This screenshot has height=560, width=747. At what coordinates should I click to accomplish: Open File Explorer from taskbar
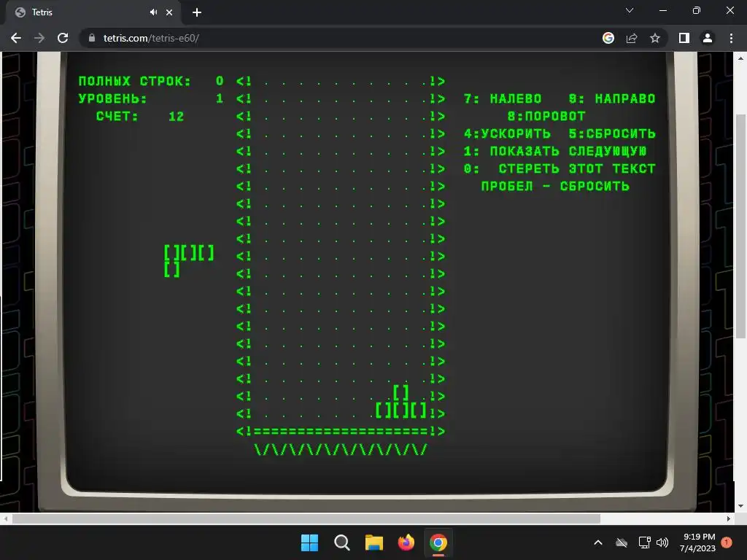pos(374,542)
